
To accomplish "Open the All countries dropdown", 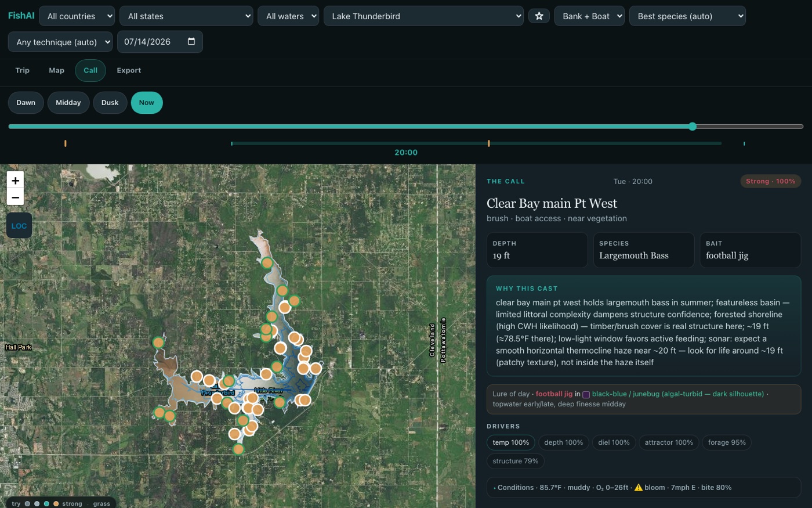I will 77,16.
